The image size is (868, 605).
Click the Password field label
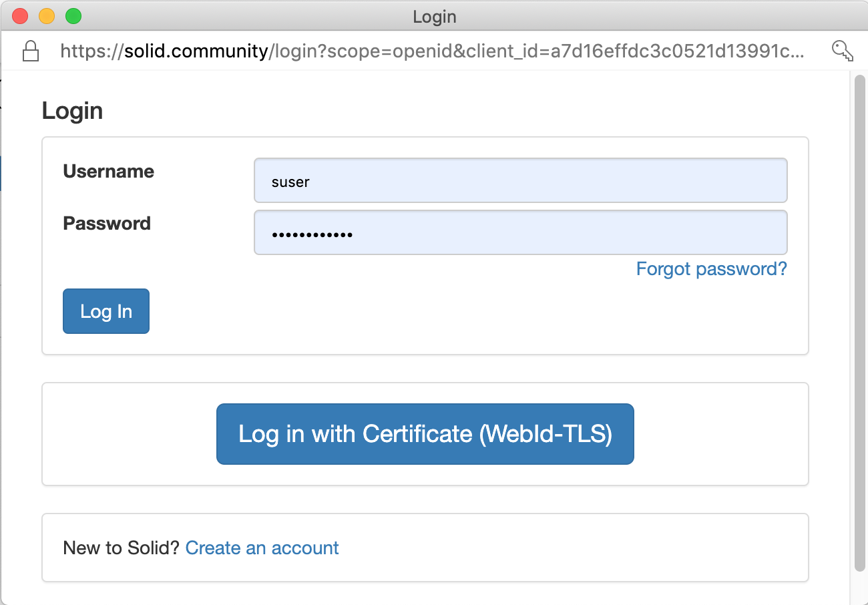tap(107, 224)
